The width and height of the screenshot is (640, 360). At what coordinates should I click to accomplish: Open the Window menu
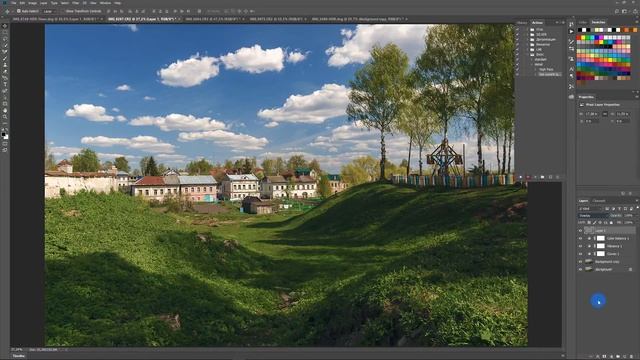tap(105, 3)
